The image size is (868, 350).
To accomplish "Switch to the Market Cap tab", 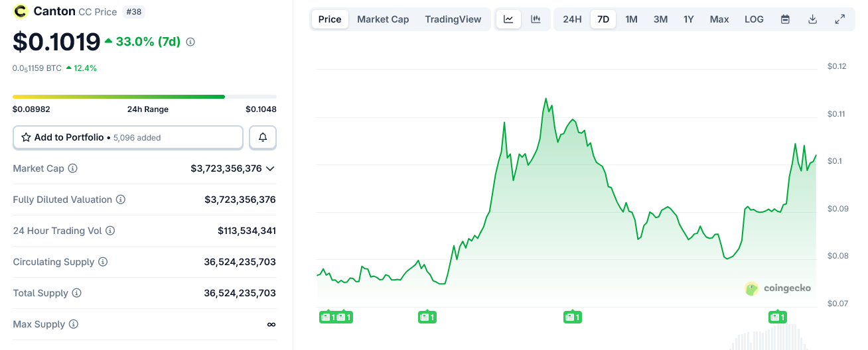I will (x=383, y=19).
